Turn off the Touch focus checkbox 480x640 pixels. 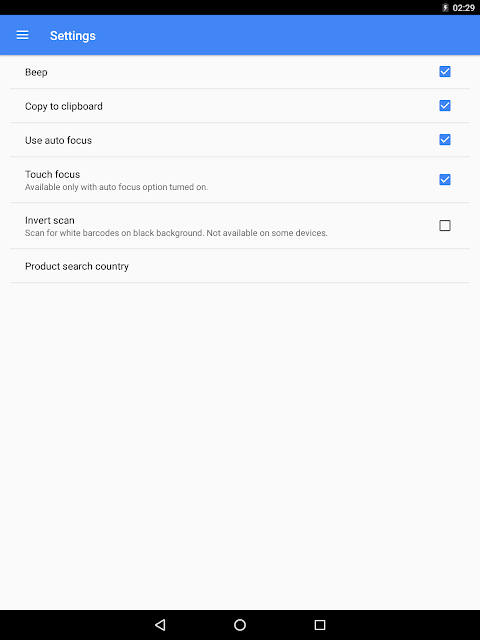pos(445,180)
